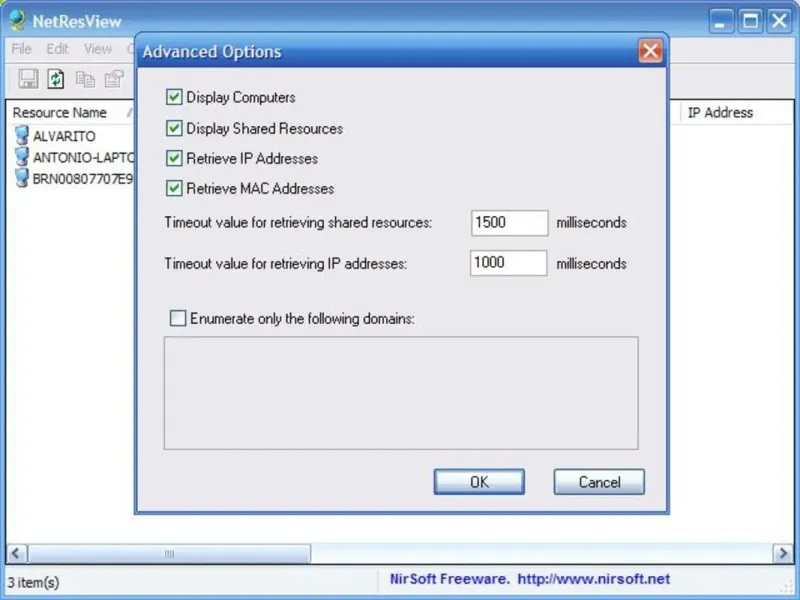Open the Edit menu
This screenshot has width=800, height=600.
(x=57, y=49)
